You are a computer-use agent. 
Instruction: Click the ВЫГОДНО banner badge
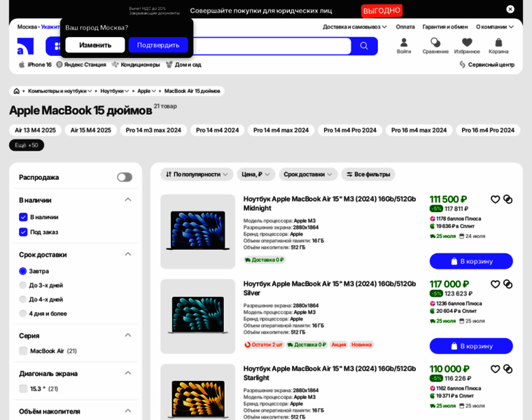(381, 10)
